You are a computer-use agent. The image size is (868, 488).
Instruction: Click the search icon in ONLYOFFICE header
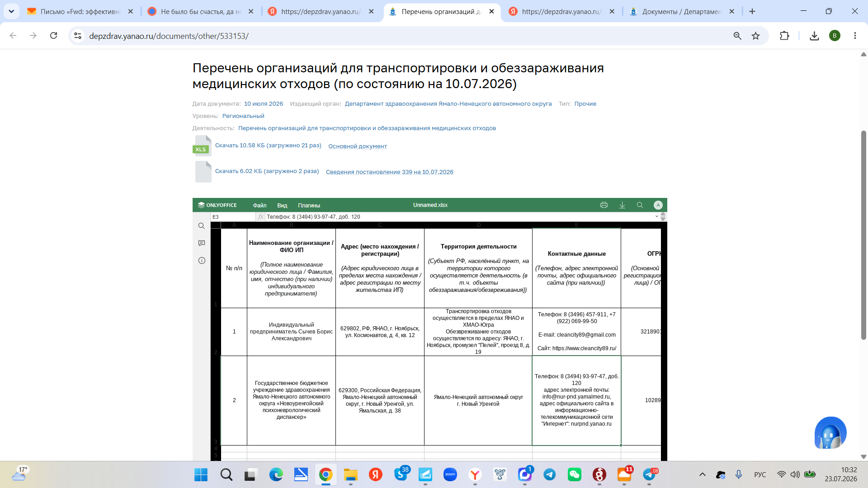coord(640,205)
